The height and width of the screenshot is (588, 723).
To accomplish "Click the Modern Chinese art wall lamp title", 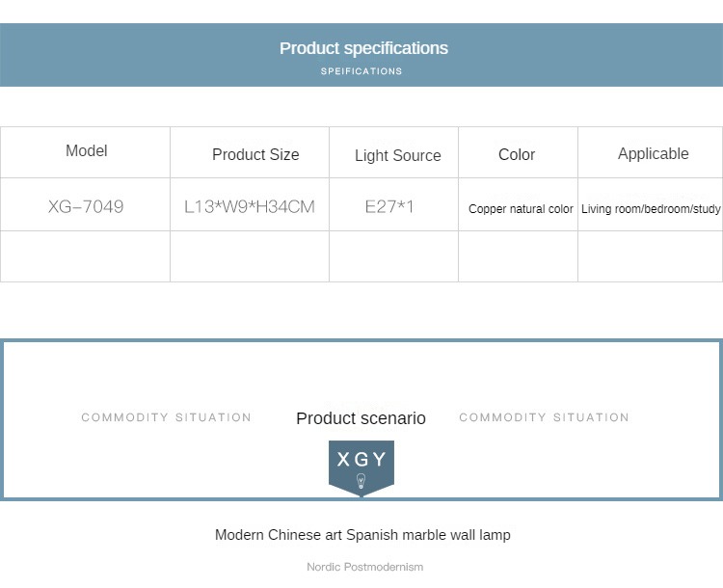I will pyautogui.click(x=362, y=535).
